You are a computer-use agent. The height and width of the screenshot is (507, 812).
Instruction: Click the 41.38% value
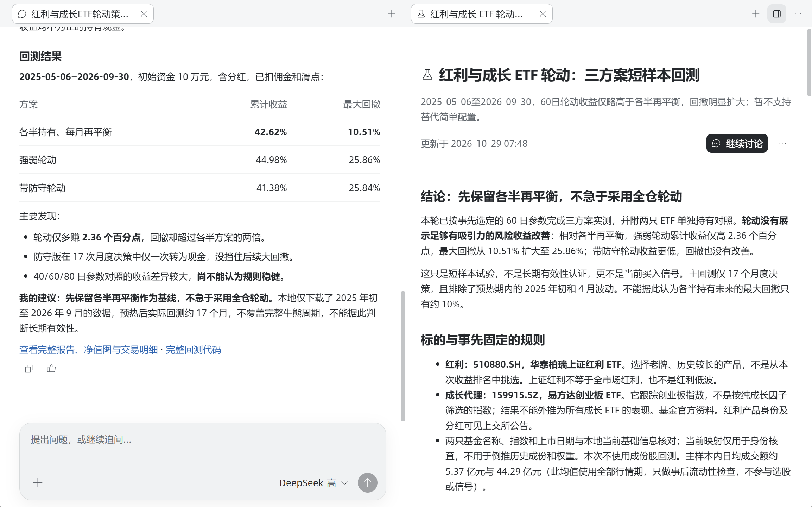click(272, 188)
